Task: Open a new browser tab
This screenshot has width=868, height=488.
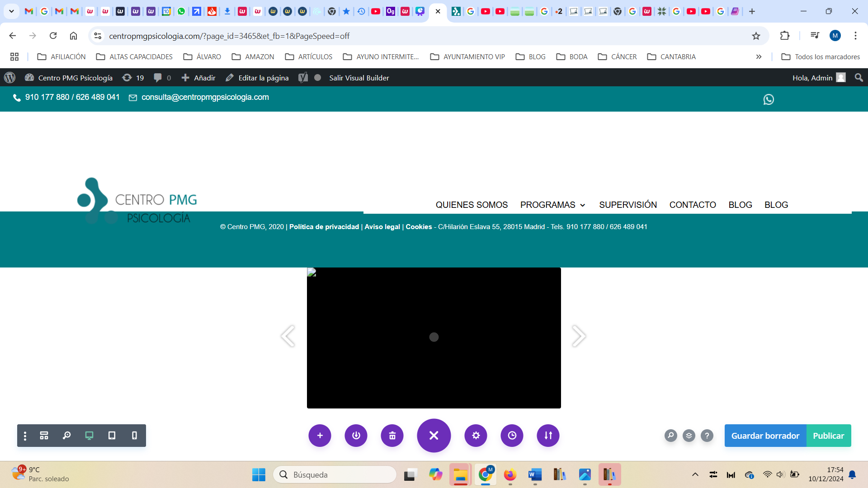Action: point(752,11)
